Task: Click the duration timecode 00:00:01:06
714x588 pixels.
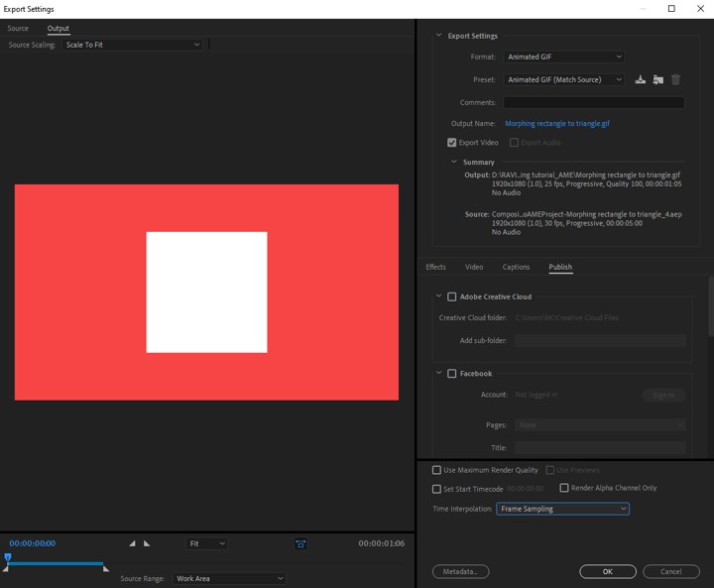Action: pos(381,543)
